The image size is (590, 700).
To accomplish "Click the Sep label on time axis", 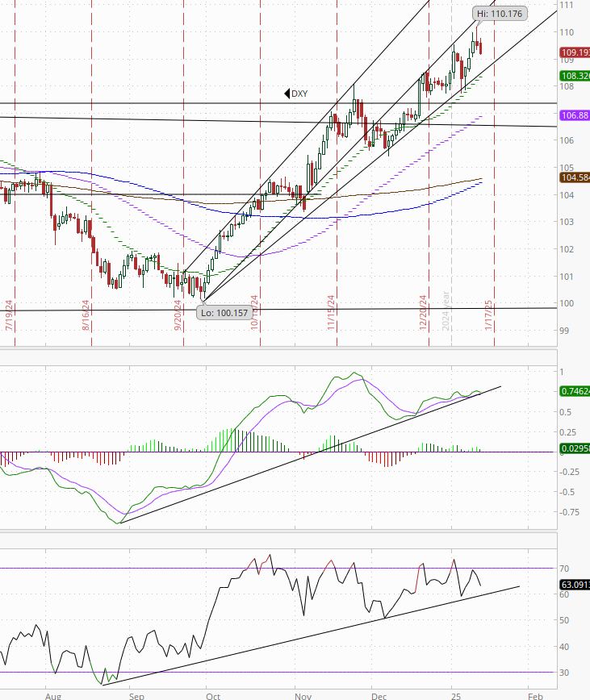I will [136, 696].
